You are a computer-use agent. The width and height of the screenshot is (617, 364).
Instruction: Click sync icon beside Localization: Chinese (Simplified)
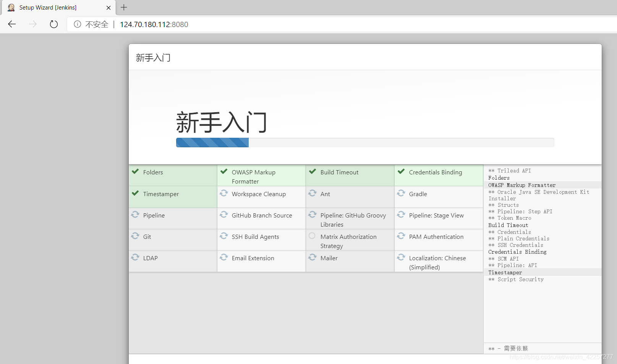tap(401, 257)
